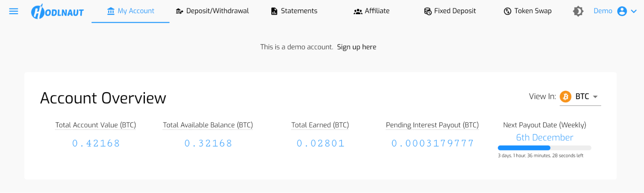644x193 pixels.
Task: Open the View In BTC currency dropdown
Action: 595,96
